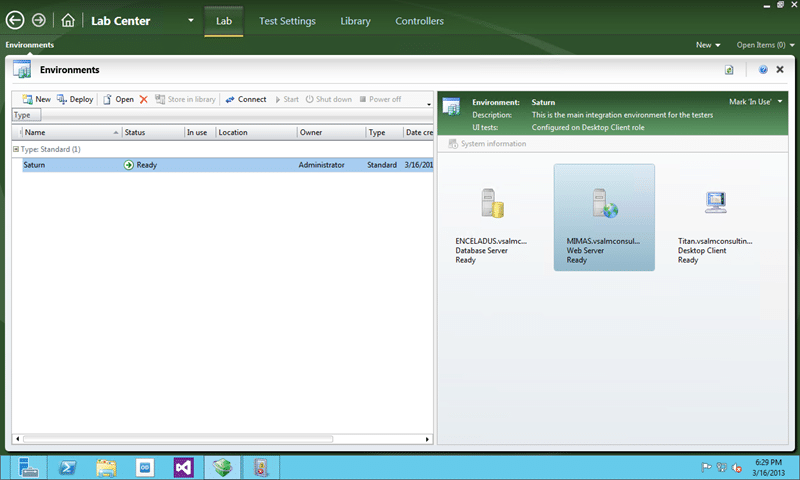Click the Action Center flag tray icon
Viewport: 800px width, 480px height.
tap(706, 467)
